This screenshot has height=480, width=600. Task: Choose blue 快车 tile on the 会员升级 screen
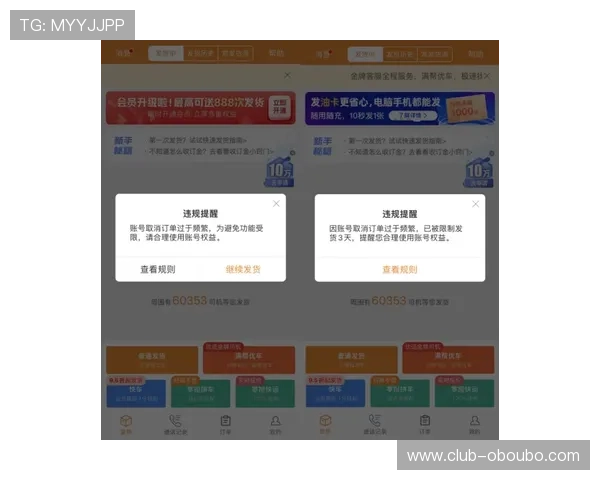click(136, 393)
